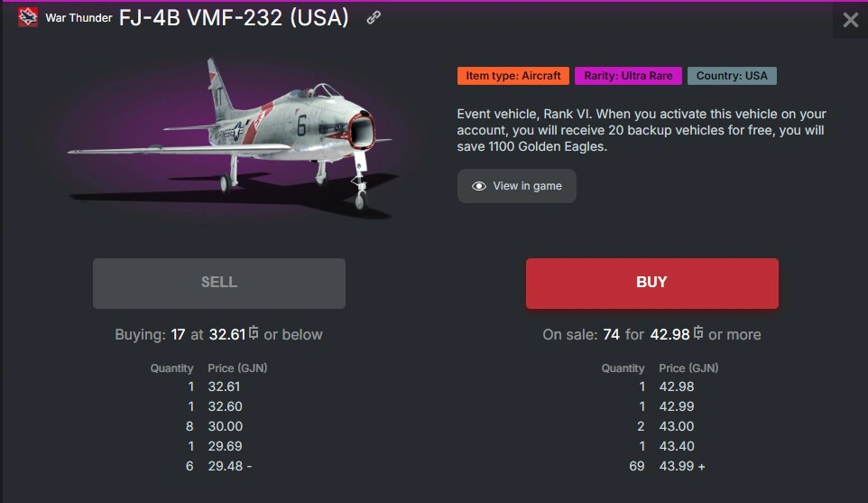Select the Country: USA tag

[732, 76]
